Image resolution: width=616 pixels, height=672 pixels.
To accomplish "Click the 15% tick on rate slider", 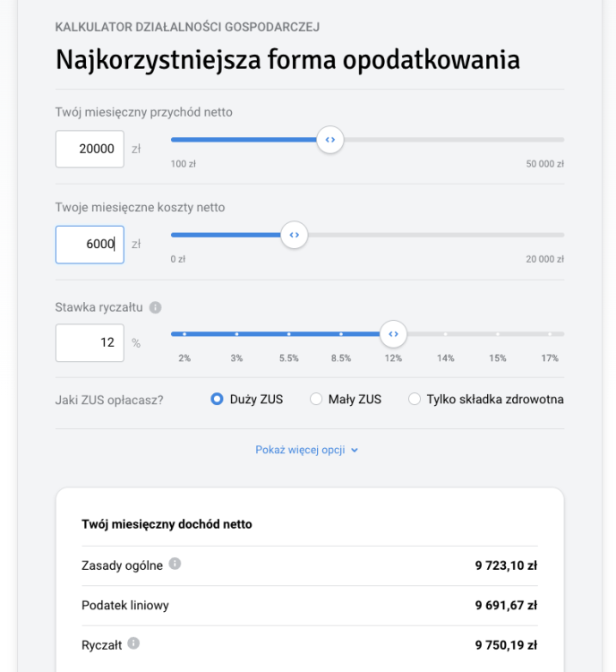I will click(x=497, y=334).
